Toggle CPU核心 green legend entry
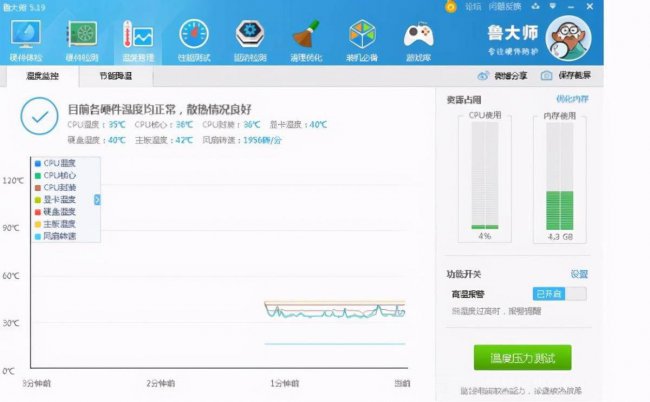Viewport: 650px width, 402px height. click(56, 175)
